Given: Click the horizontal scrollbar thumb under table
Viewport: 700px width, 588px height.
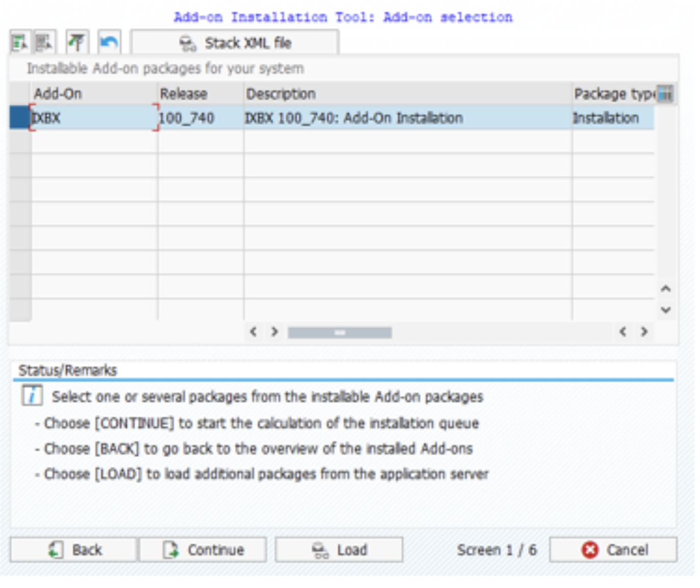Looking at the screenshot, I should tap(339, 333).
